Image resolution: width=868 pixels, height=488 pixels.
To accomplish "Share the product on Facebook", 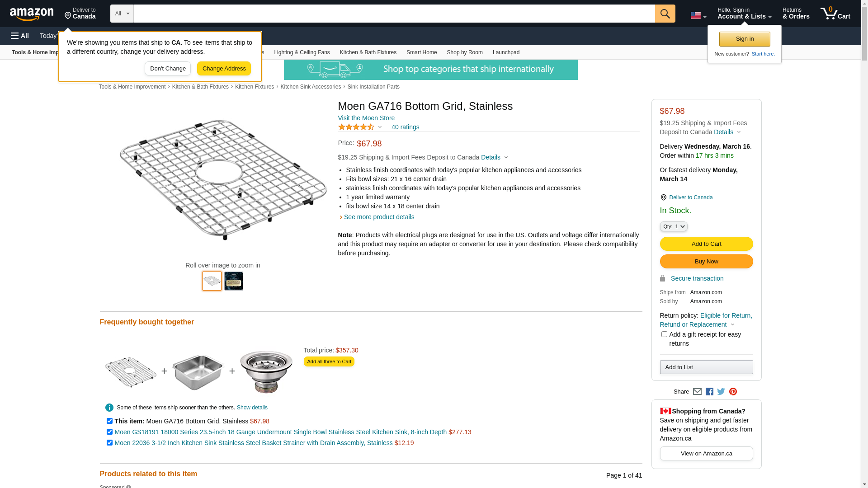I will [709, 392].
